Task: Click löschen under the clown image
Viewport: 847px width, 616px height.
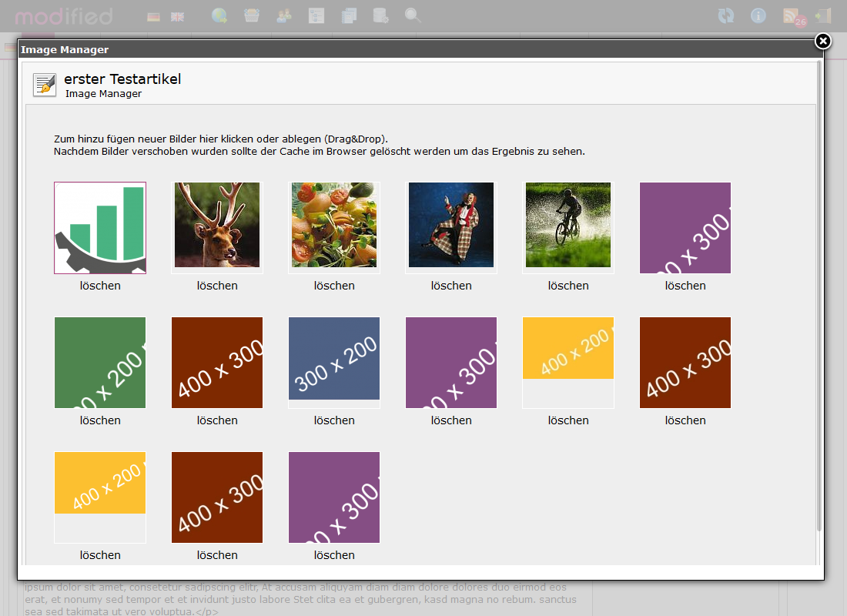Action: coord(450,285)
